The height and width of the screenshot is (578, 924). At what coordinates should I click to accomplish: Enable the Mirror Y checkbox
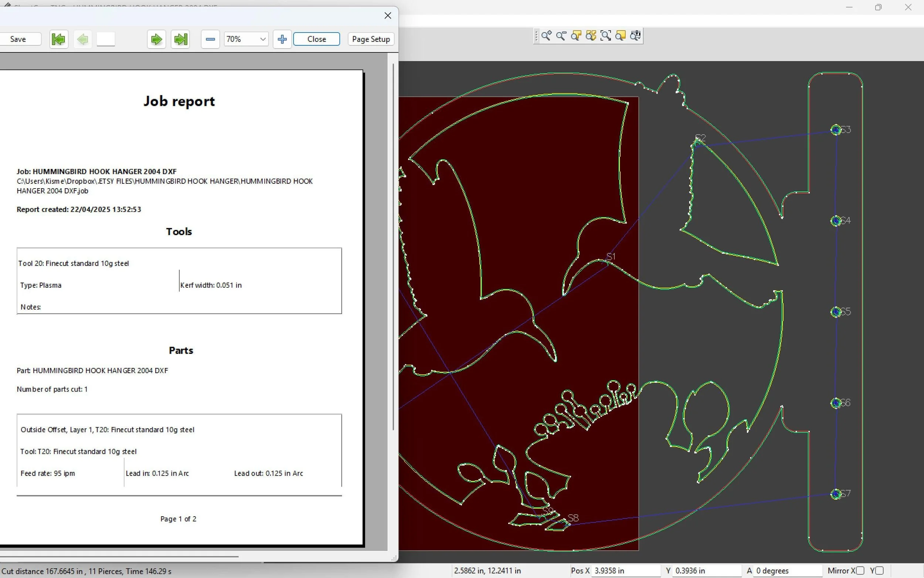click(880, 570)
